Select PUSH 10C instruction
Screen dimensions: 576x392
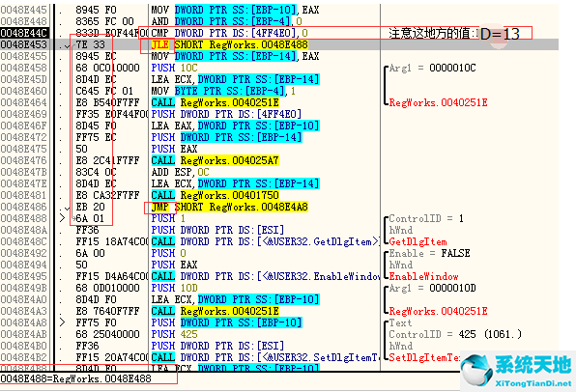click(175, 68)
